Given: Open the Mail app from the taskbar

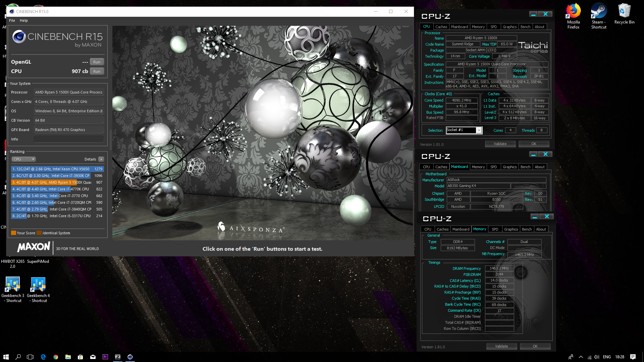Looking at the screenshot, I should point(93,357).
